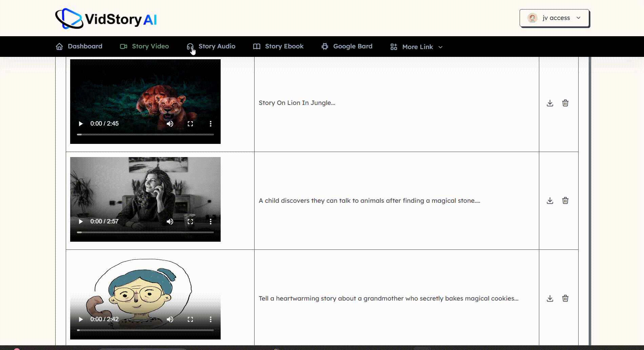Viewport: 644px width, 350px height.
Task: Play the magical stone story video
Action: click(81, 221)
